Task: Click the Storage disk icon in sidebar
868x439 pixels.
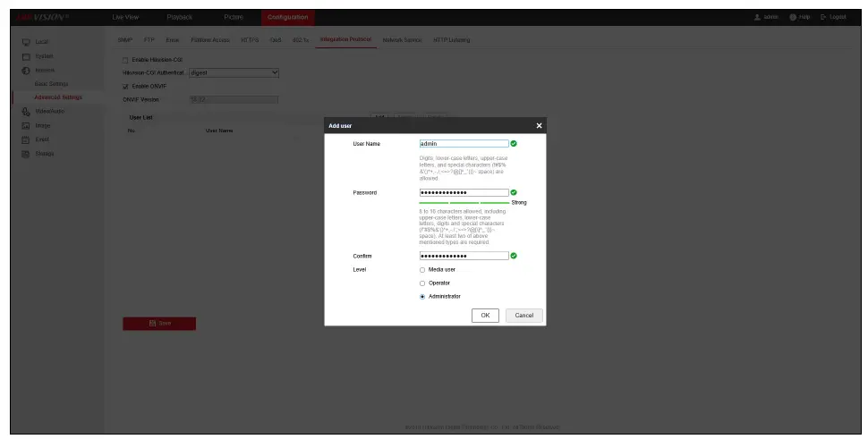Action: [25, 155]
